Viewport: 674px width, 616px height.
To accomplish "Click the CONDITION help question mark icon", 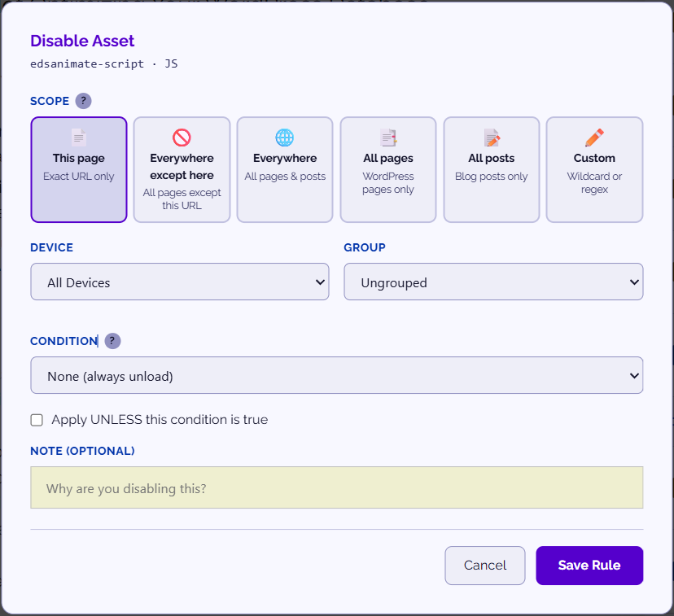I will pyautogui.click(x=112, y=341).
